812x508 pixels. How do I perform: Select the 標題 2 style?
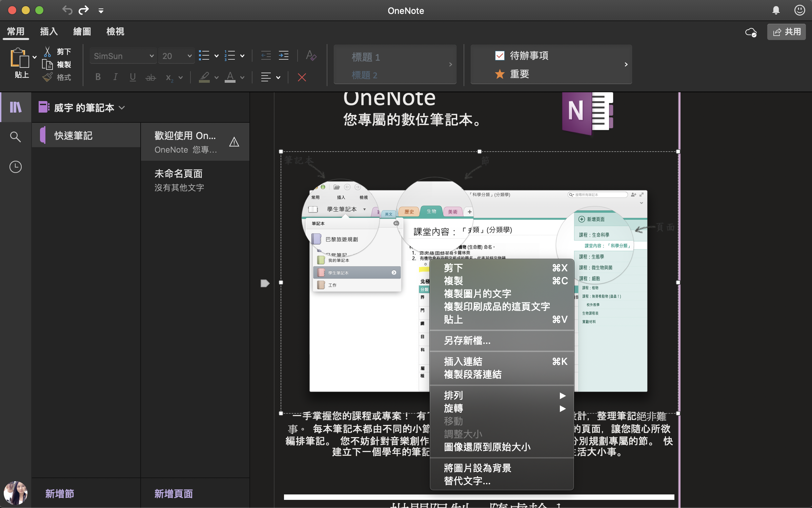[x=364, y=75]
